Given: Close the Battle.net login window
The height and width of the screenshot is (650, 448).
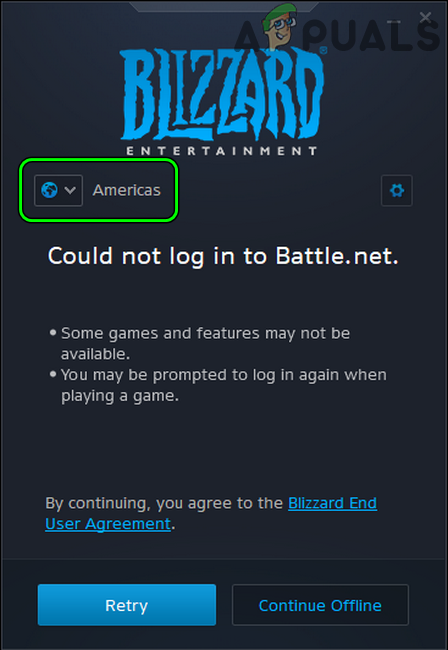Looking at the screenshot, I should [x=425, y=17].
